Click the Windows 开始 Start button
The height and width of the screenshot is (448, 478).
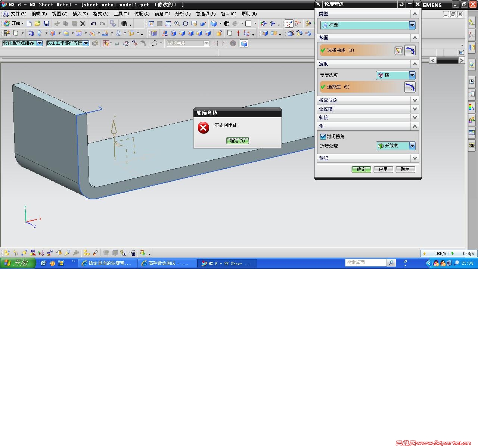pyautogui.click(x=18, y=263)
